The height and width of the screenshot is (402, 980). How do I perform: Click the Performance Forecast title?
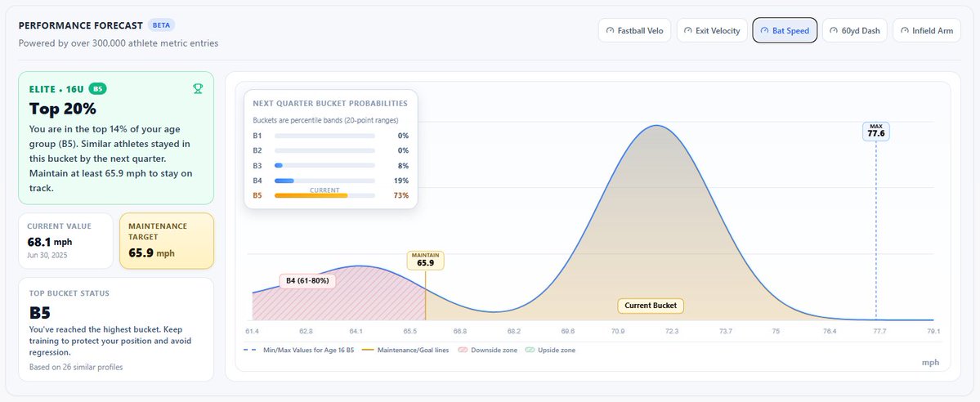tap(80, 25)
